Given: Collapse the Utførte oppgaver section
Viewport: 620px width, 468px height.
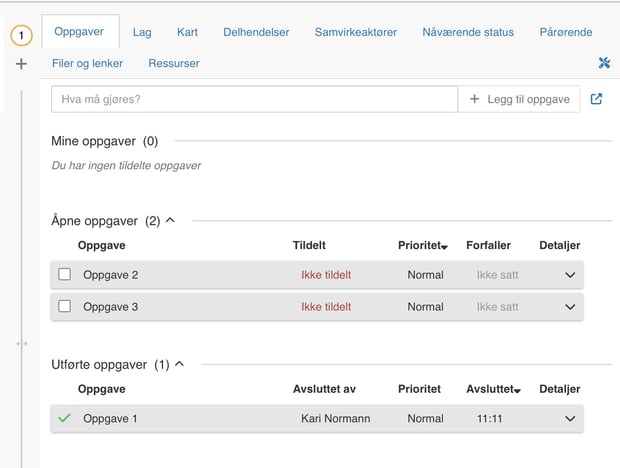Looking at the screenshot, I should click(x=180, y=364).
